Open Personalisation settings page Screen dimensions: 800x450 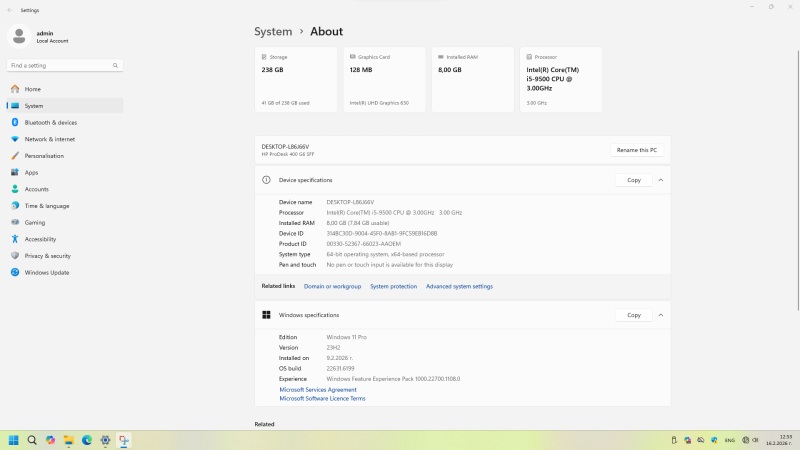(44, 156)
